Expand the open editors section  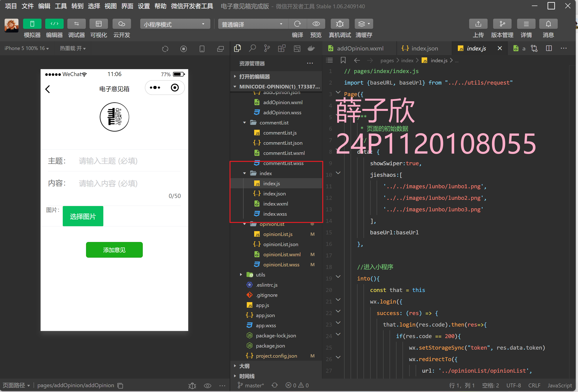click(276, 77)
